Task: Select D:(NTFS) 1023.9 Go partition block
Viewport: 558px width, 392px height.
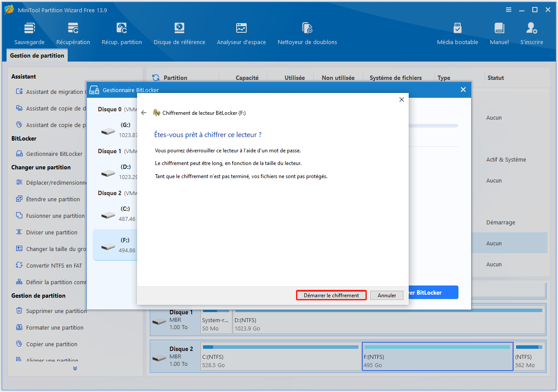Action: tap(388, 320)
